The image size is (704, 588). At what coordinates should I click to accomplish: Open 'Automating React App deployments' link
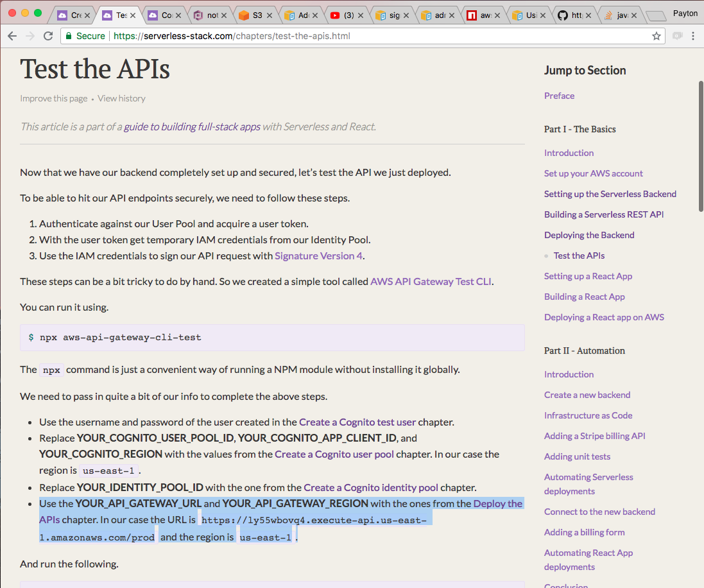tap(588, 560)
